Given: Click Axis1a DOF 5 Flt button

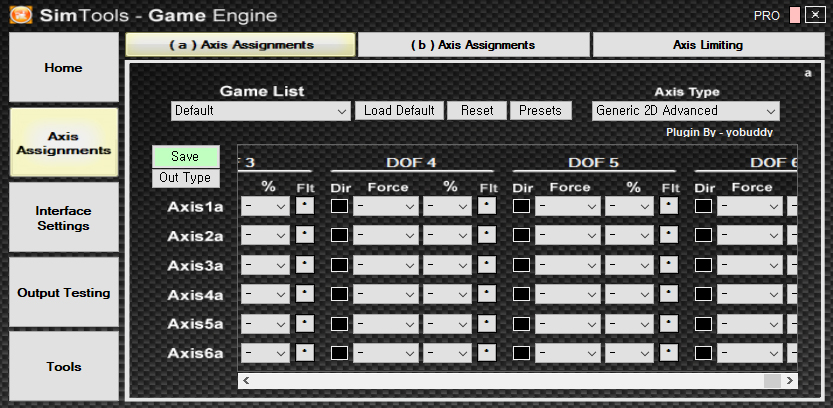Looking at the screenshot, I should [669, 206].
